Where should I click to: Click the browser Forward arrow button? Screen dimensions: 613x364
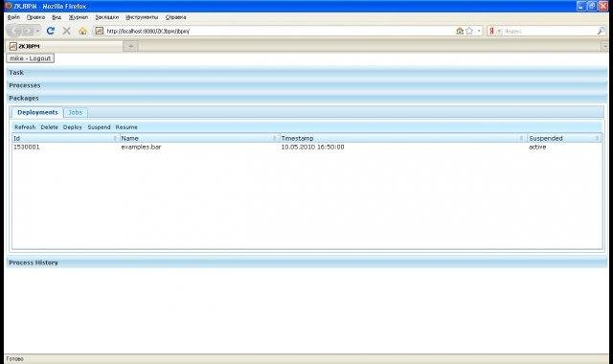click(27, 31)
